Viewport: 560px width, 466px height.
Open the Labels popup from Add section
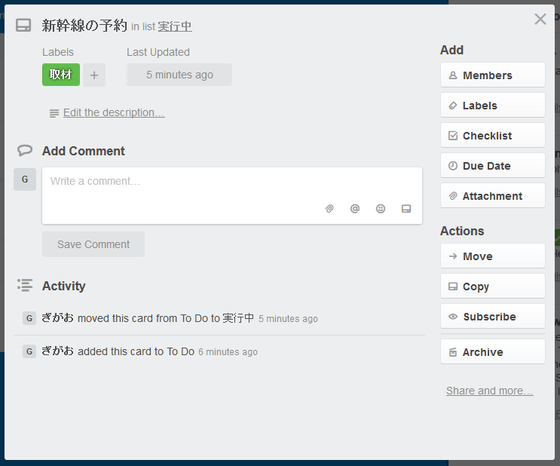tap(492, 105)
